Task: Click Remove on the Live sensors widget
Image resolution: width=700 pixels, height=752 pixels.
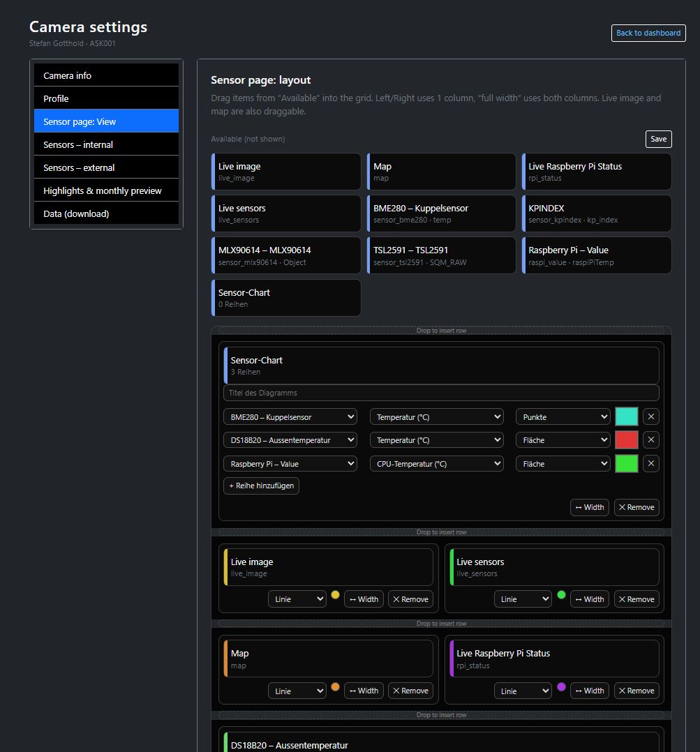Action: click(636, 599)
